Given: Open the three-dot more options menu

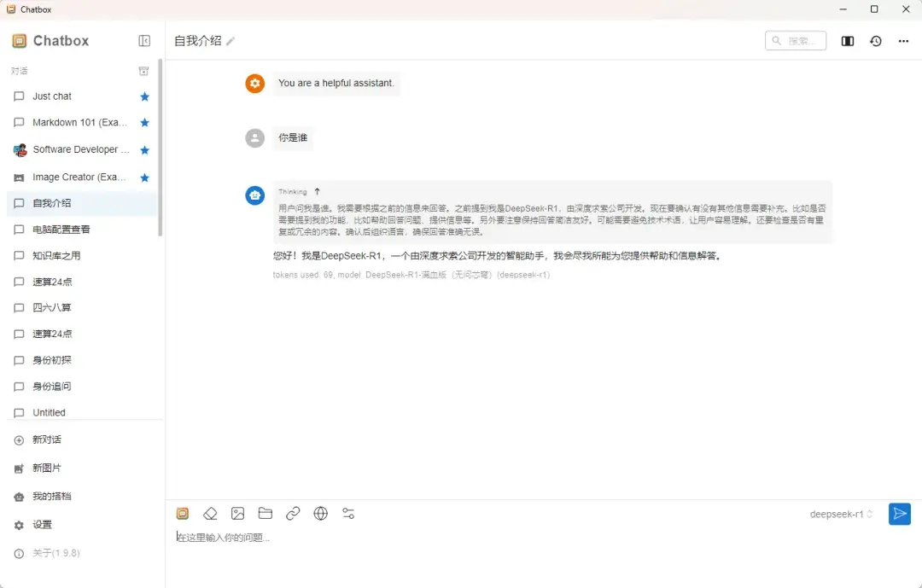Looking at the screenshot, I should pyautogui.click(x=903, y=41).
